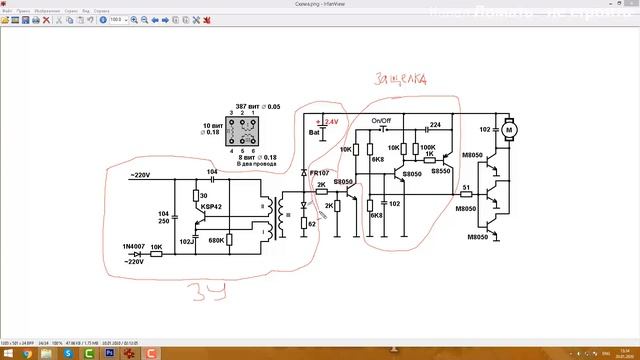Open the Вид menu
640x360 pixels.
(86, 11)
